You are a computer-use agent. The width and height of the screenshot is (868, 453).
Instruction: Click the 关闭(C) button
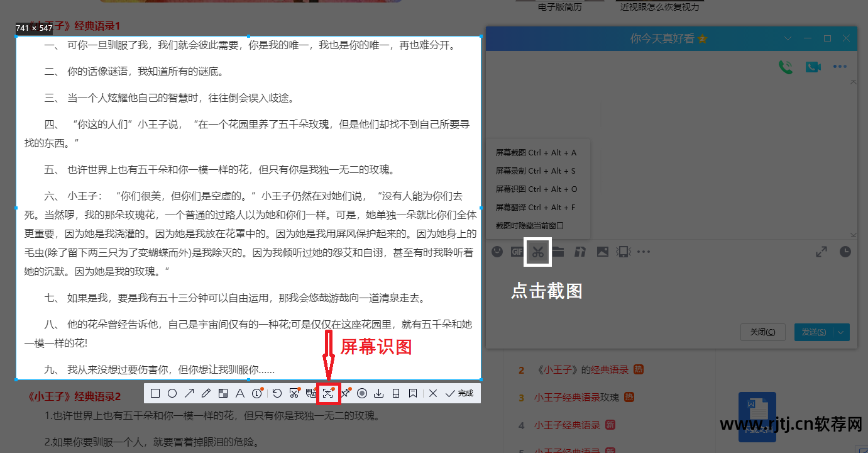tap(762, 332)
